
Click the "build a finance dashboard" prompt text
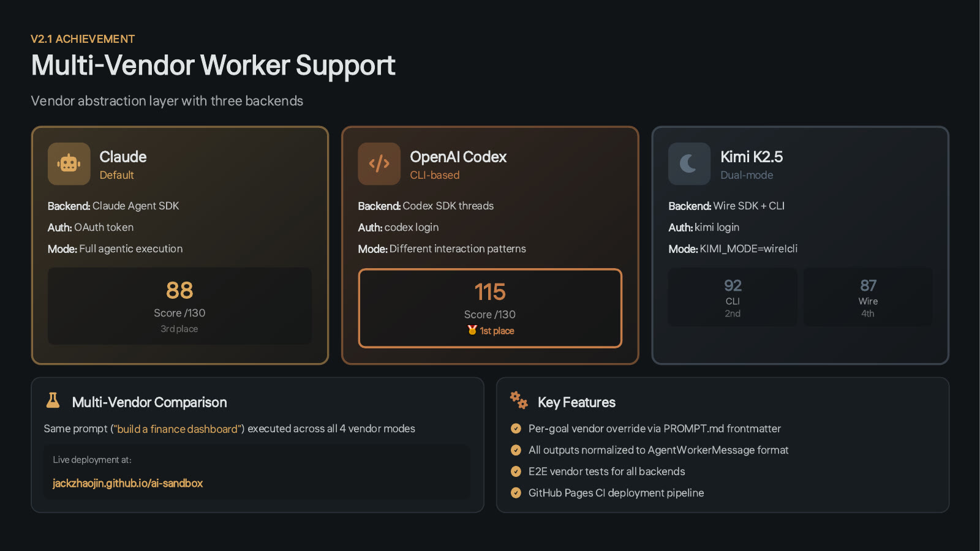[x=178, y=429]
